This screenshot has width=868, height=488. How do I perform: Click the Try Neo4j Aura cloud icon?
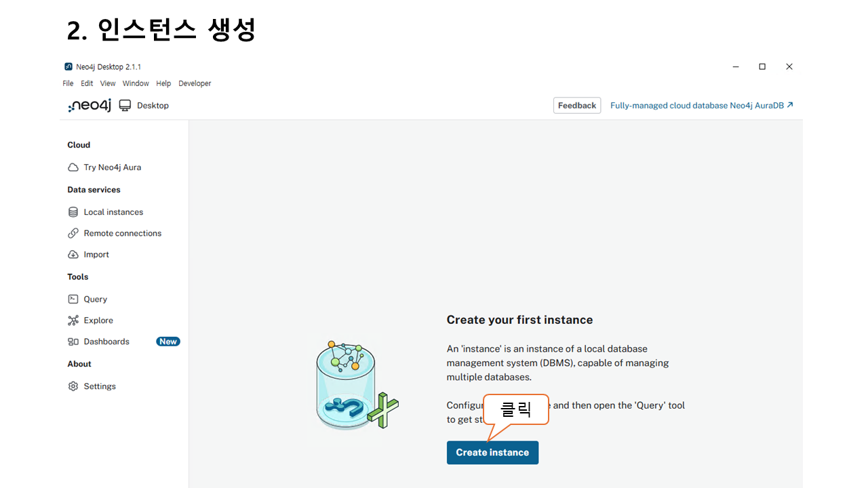[73, 167]
